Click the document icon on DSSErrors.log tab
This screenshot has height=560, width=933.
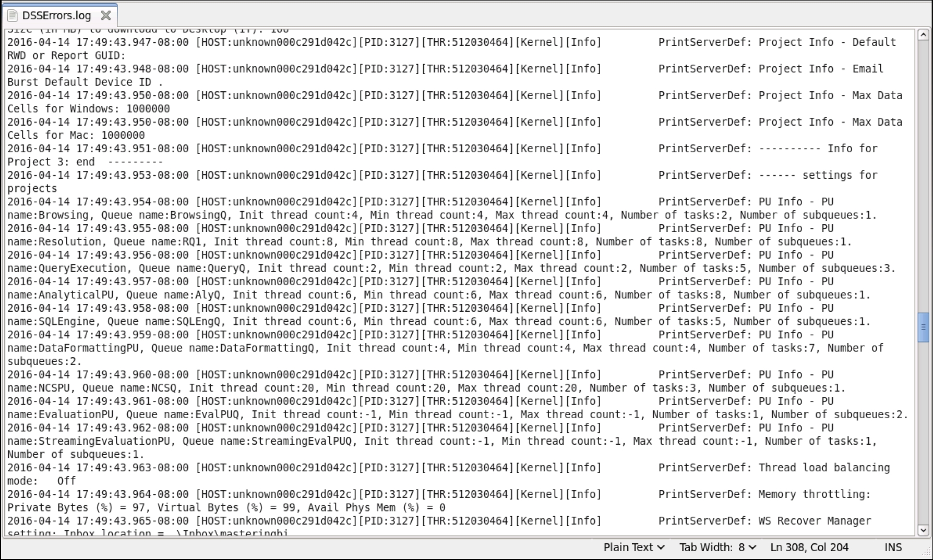[13, 16]
